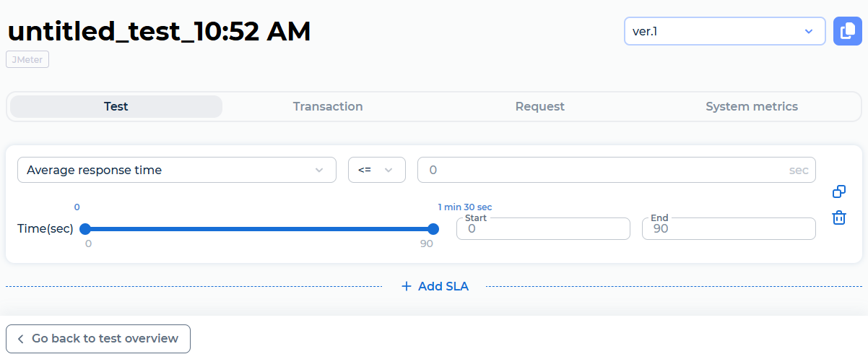Open the <= comparison operator dropdown

[376, 171]
